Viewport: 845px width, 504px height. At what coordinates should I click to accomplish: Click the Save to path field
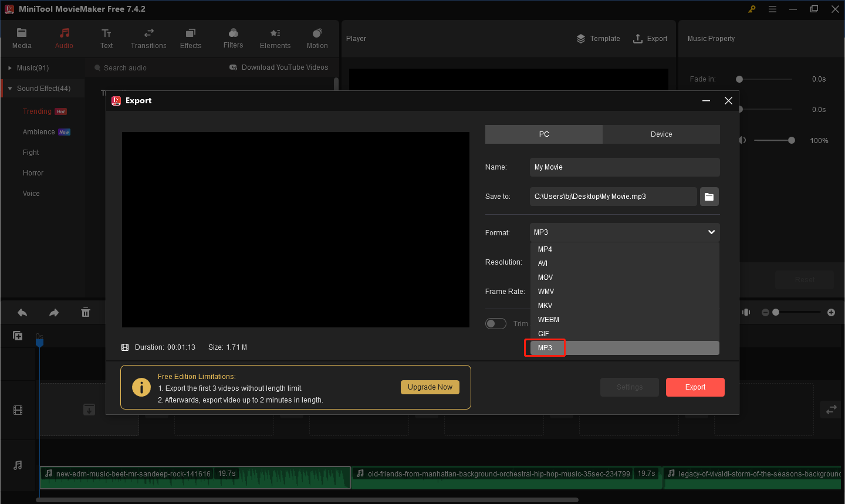[x=613, y=197]
